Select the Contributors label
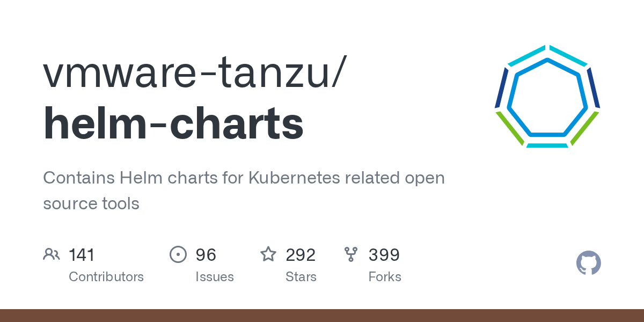 click(x=106, y=277)
